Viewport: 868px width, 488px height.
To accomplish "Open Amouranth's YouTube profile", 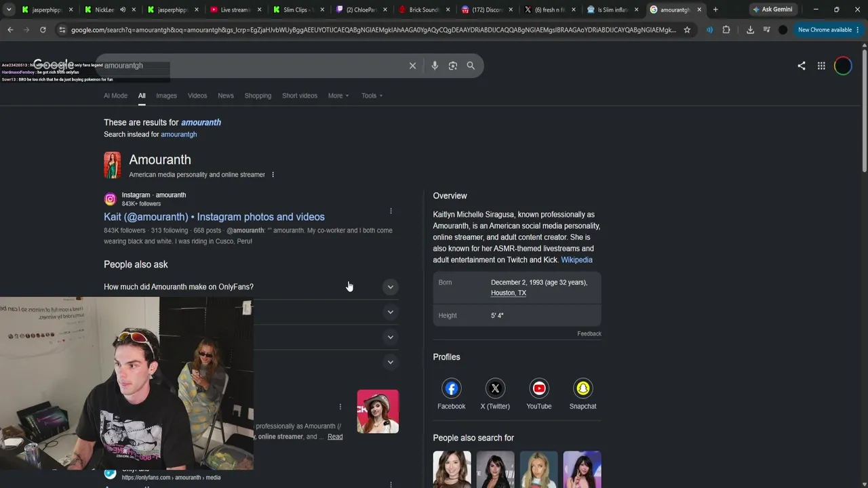I will (539, 394).
